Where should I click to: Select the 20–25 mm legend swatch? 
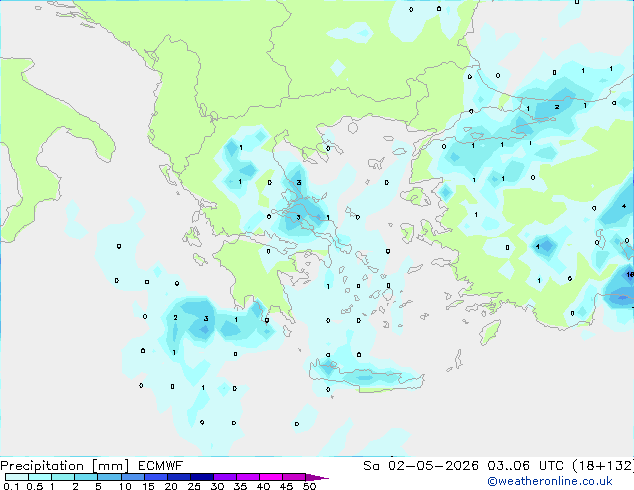178,477
